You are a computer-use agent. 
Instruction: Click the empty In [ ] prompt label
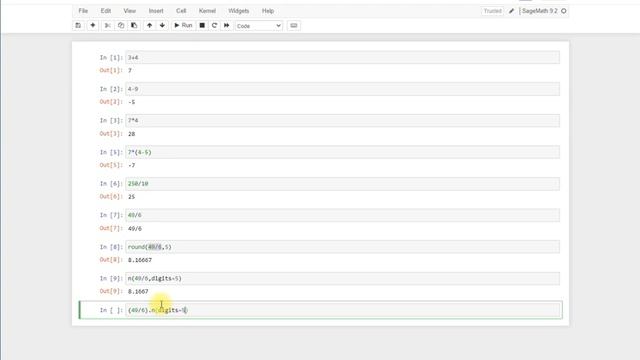point(111,310)
